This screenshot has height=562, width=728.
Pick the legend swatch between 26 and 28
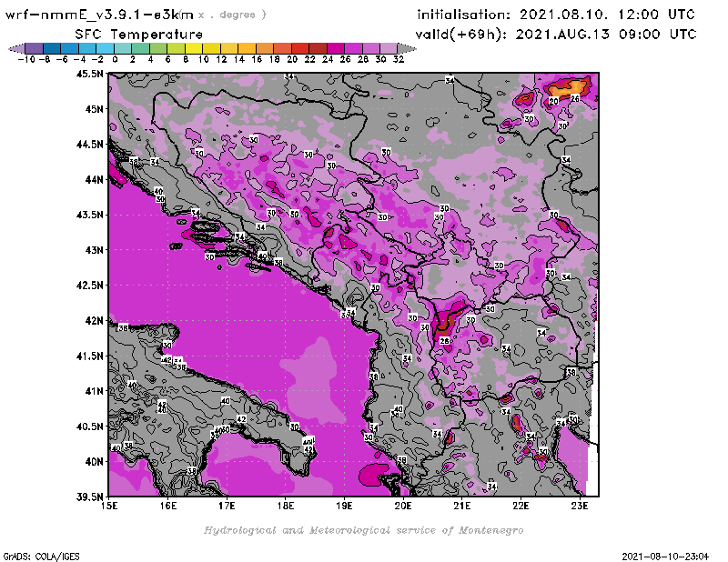(x=353, y=48)
